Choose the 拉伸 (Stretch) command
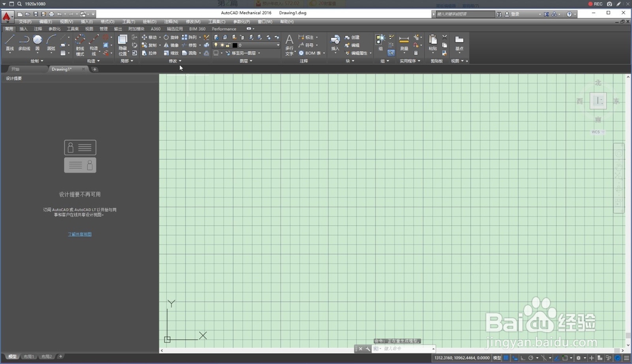The width and height of the screenshot is (632, 364). pyautogui.click(x=149, y=53)
